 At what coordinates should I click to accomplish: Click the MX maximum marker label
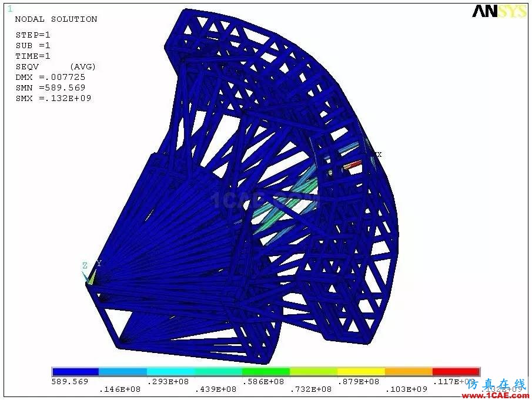[377, 154]
